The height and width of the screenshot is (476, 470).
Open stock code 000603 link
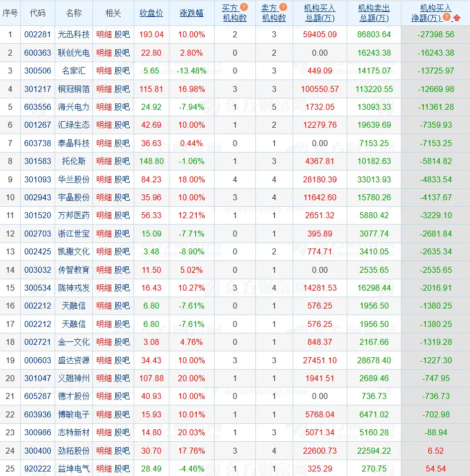pos(38,360)
